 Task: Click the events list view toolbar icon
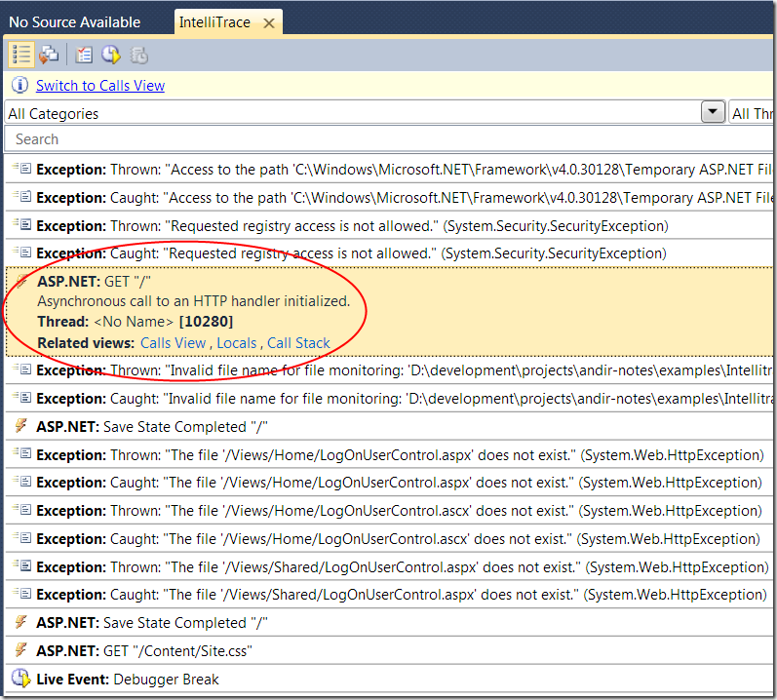coord(21,55)
